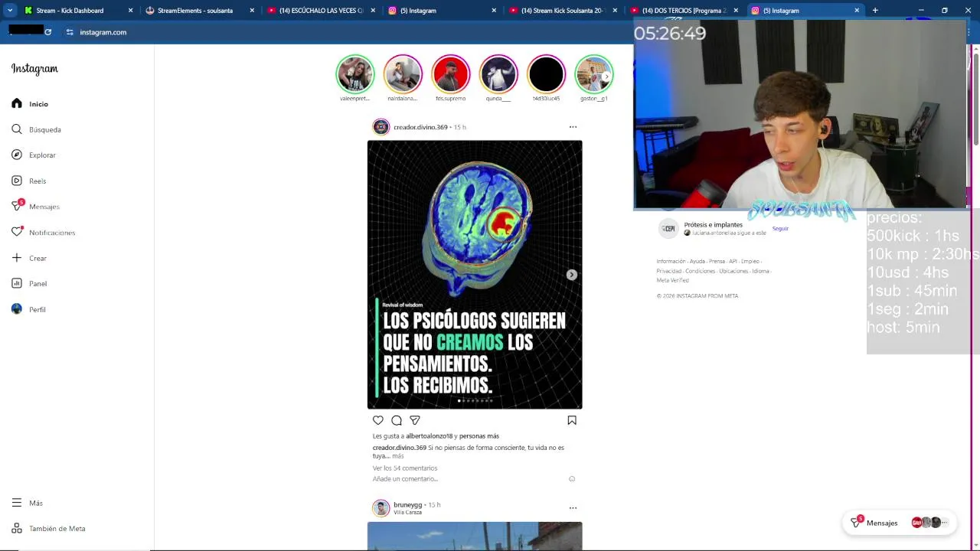This screenshot has width=980, height=551.
Task: Open the Inicio home icon in sidebar
Action: pyautogui.click(x=17, y=103)
